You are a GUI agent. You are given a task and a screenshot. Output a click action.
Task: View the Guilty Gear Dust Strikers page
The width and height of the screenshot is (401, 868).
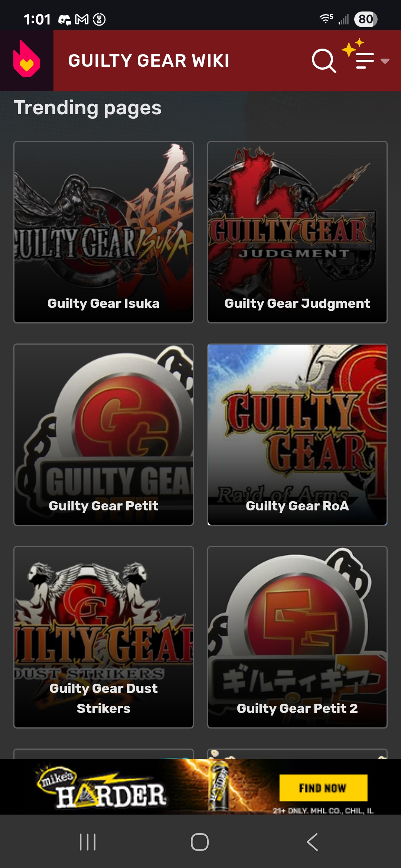click(104, 637)
